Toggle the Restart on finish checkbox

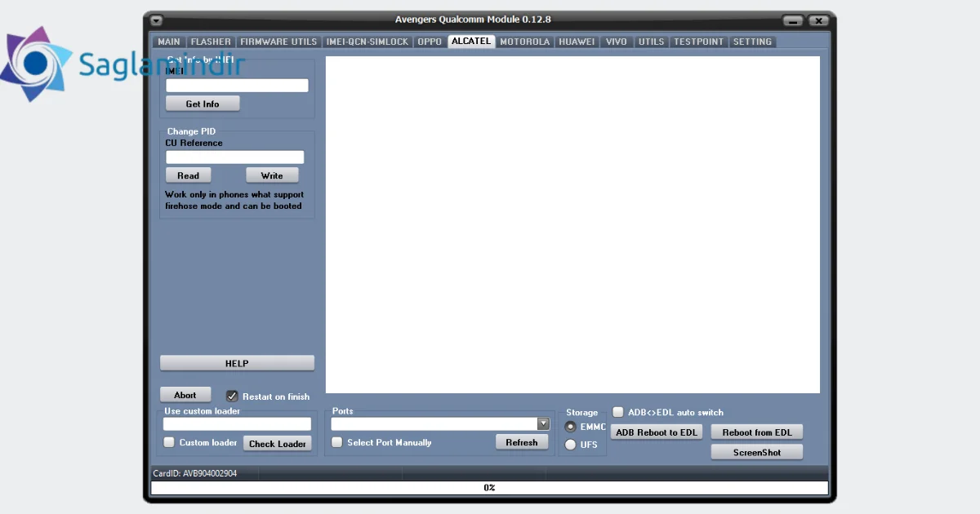[x=232, y=396]
